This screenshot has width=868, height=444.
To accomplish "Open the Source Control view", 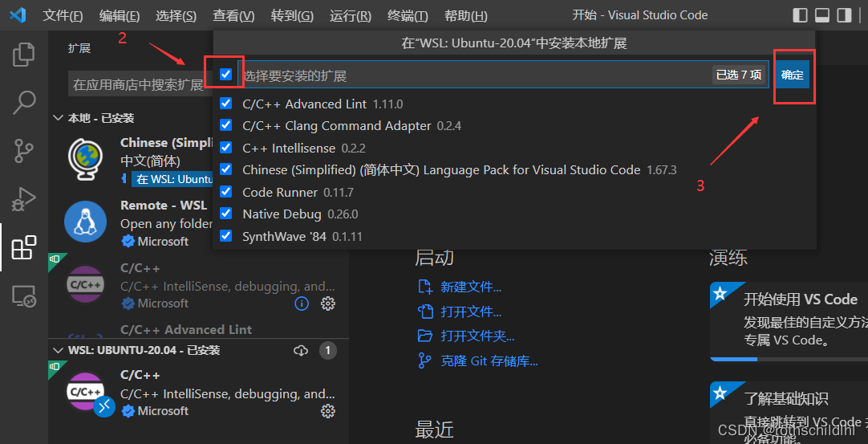I will (24, 151).
